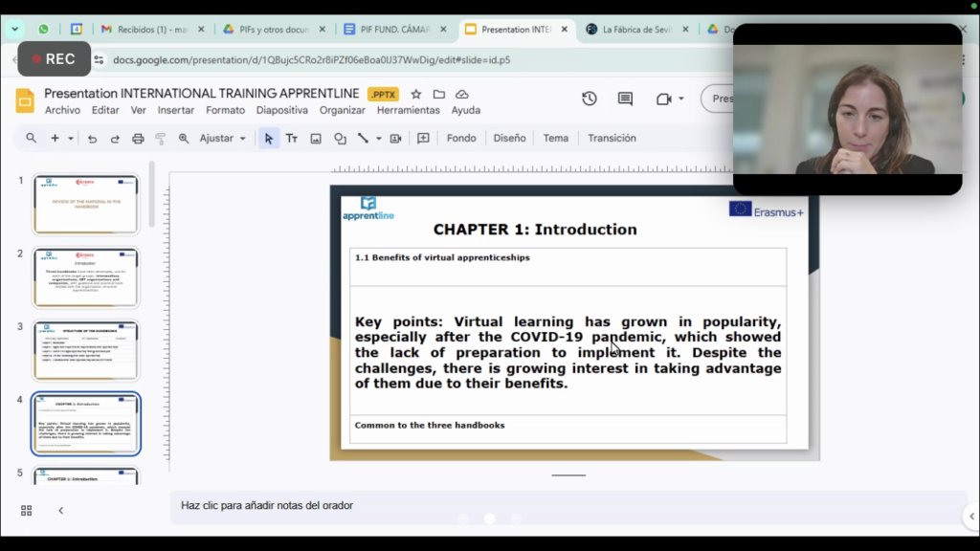Click the print icon in the toolbar
The height and width of the screenshot is (551, 980).
coord(138,139)
